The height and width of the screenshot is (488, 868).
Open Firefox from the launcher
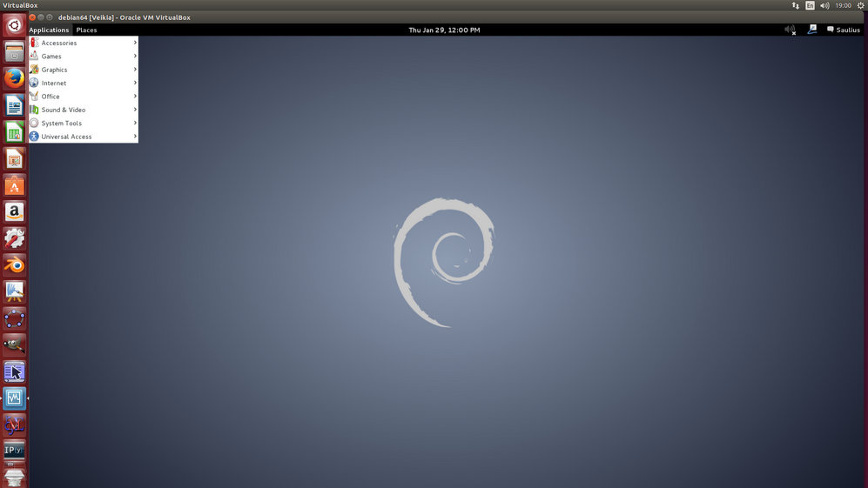coord(14,79)
